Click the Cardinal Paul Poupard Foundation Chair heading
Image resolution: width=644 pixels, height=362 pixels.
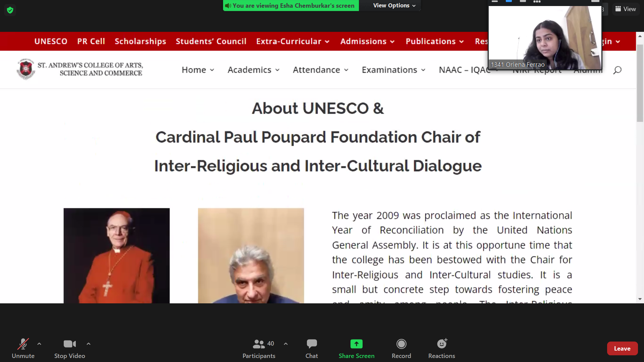click(x=318, y=137)
